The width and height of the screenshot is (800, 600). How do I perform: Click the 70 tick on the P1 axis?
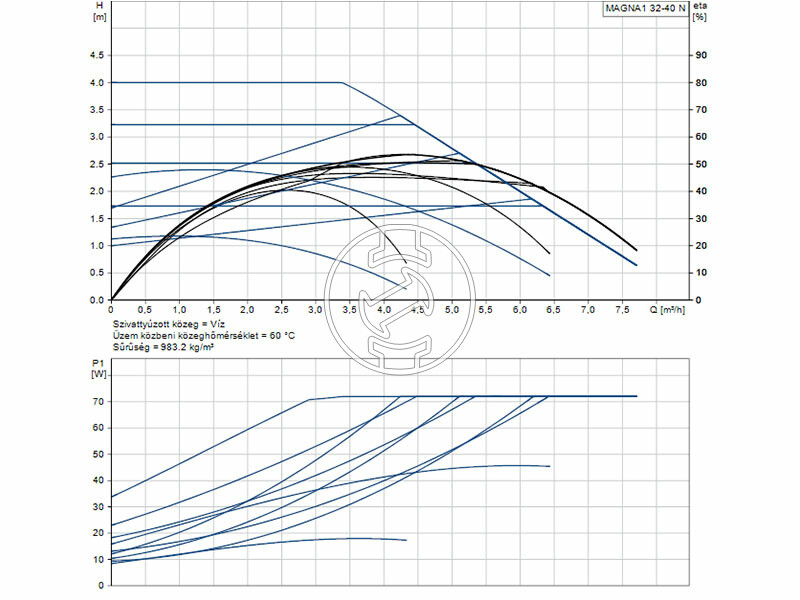pyautogui.click(x=99, y=401)
